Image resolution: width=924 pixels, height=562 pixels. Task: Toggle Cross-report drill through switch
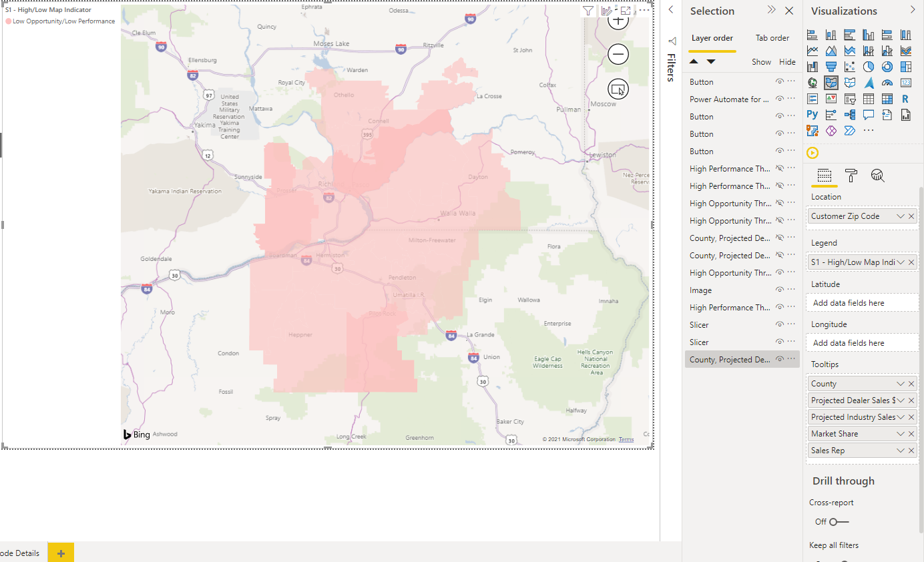click(839, 522)
